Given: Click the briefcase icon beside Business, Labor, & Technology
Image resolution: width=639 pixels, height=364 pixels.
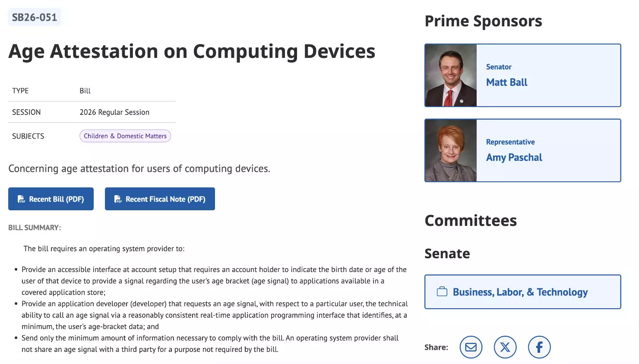Looking at the screenshot, I should 442,292.
